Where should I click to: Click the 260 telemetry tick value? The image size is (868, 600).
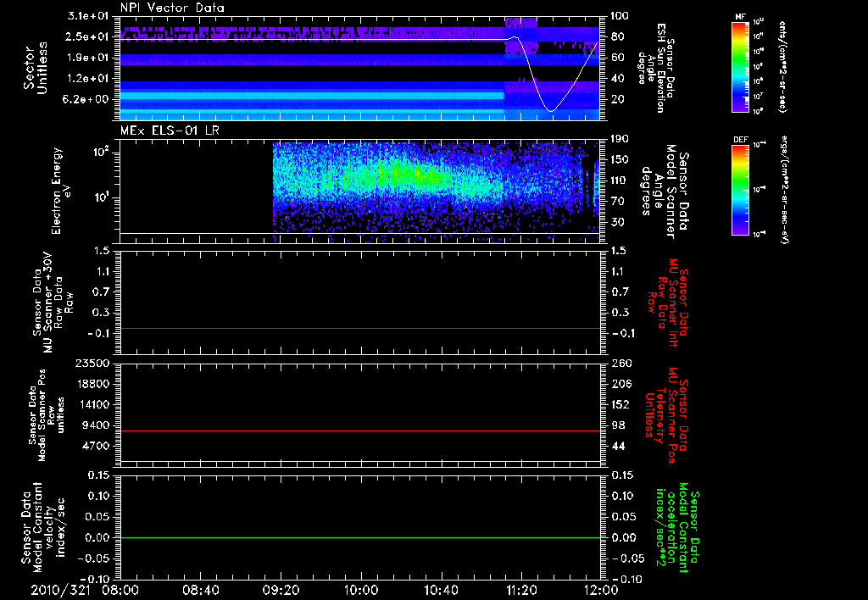tap(621, 363)
